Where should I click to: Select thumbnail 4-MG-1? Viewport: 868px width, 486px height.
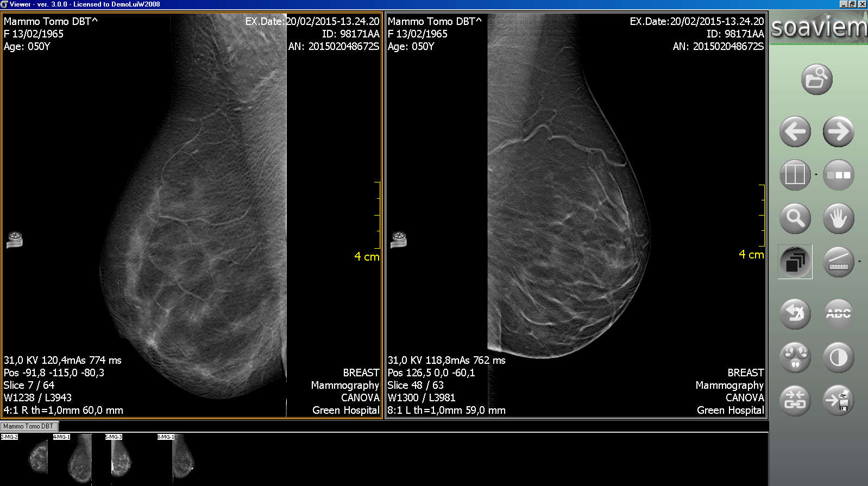pyautogui.click(x=77, y=458)
